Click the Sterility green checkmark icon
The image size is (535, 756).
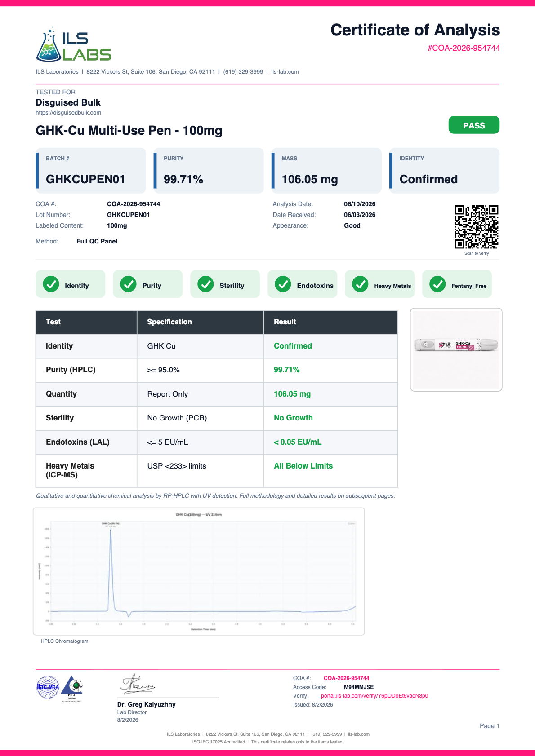tap(205, 284)
